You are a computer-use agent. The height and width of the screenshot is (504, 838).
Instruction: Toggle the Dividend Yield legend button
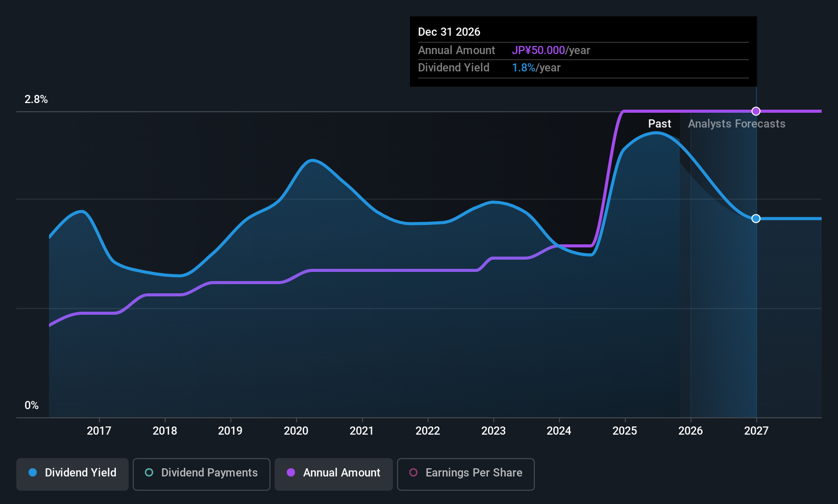(x=72, y=473)
